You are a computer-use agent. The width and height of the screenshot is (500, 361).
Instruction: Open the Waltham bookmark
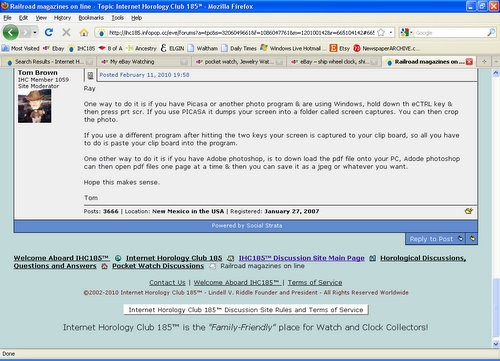203,48
